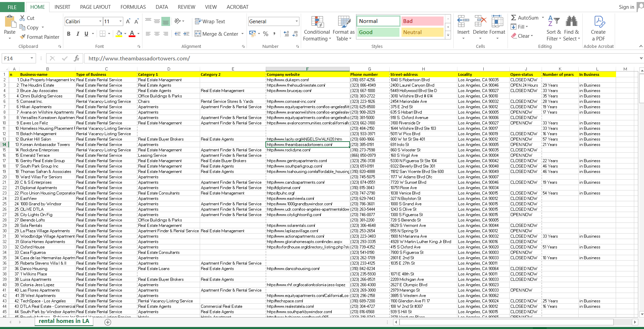The width and height of the screenshot is (644, 329).
Task: Toggle Align Right horizontal alignment
Action: [x=166, y=34]
